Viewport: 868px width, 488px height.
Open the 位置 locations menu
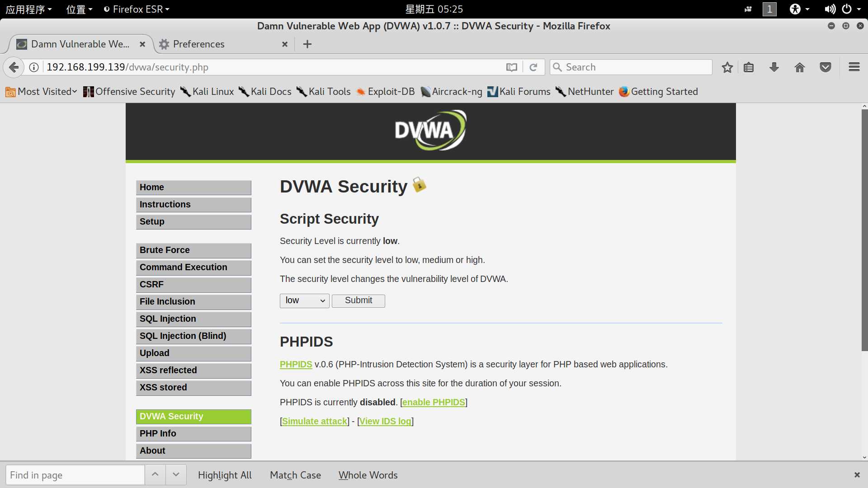[x=78, y=9]
